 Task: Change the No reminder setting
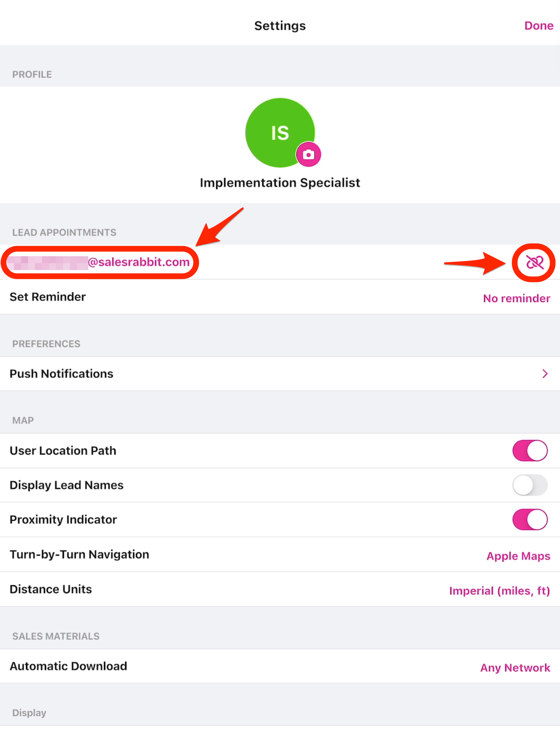516,298
